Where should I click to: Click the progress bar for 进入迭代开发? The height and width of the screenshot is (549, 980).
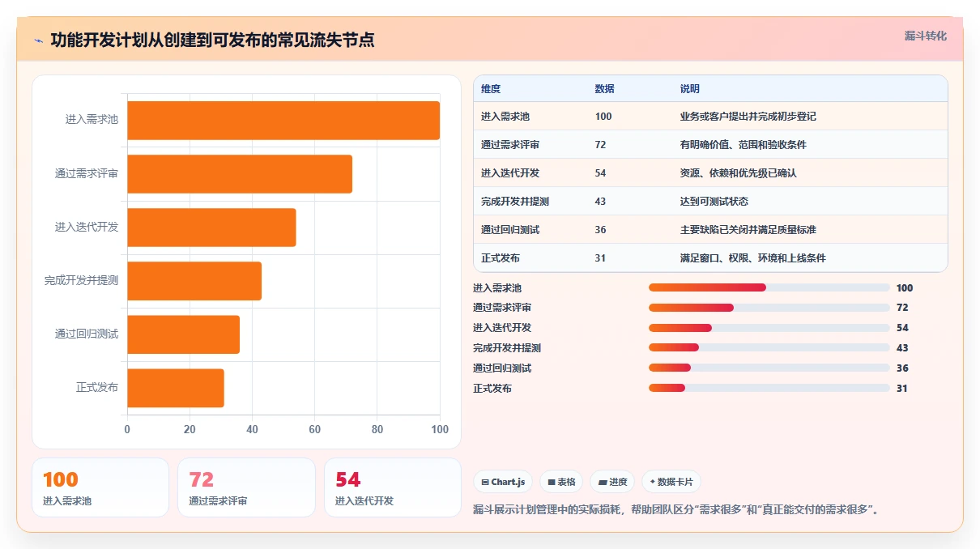point(769,328)
